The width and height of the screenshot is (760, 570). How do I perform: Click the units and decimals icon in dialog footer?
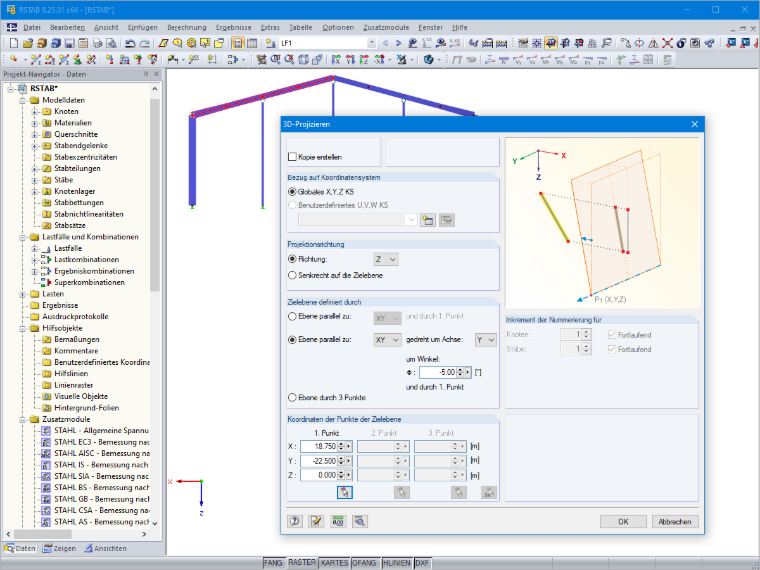point(338,521)
